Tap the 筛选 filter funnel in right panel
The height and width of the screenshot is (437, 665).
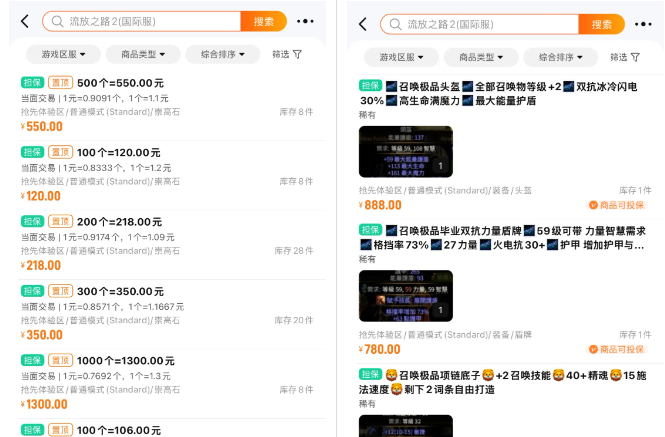pyautogui.click(x=625, y=57)
